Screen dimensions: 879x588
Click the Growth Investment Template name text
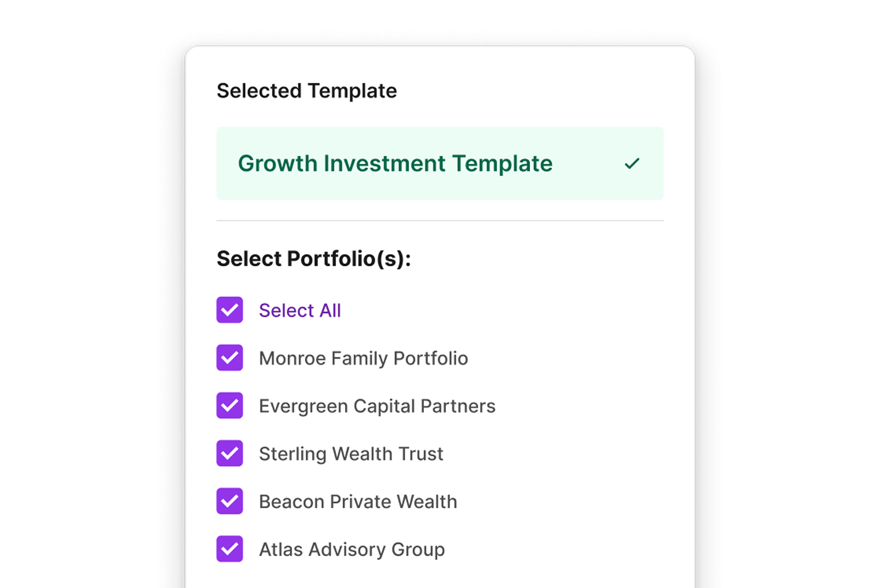point(395,164)
